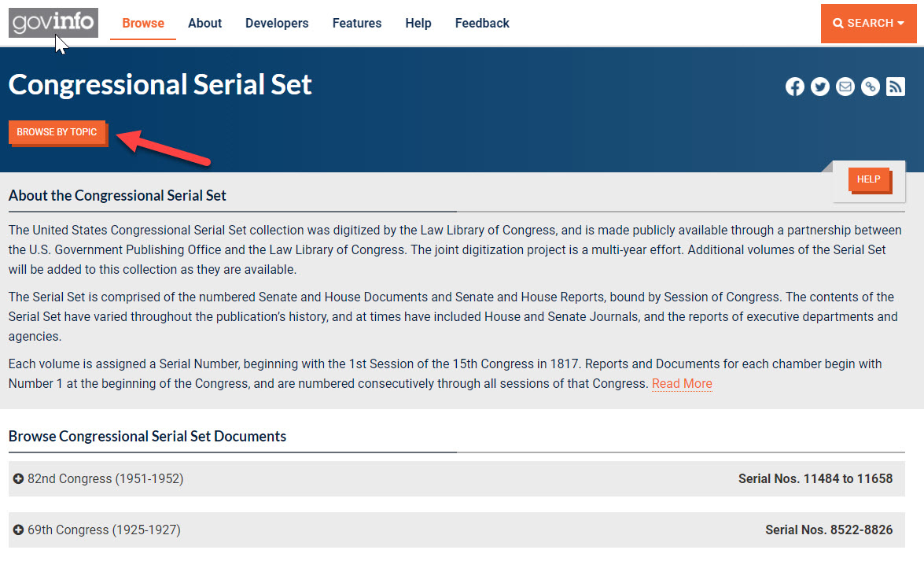The width and height of the screenshot is (924, 561).
Task: Click the govinfo logo
Action: pyautogui.click(x=53, y=23)
